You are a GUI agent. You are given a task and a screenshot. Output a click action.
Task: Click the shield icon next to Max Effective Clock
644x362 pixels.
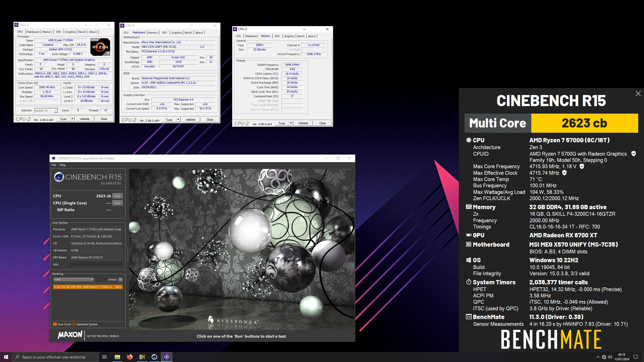click(x=564, y=173)
